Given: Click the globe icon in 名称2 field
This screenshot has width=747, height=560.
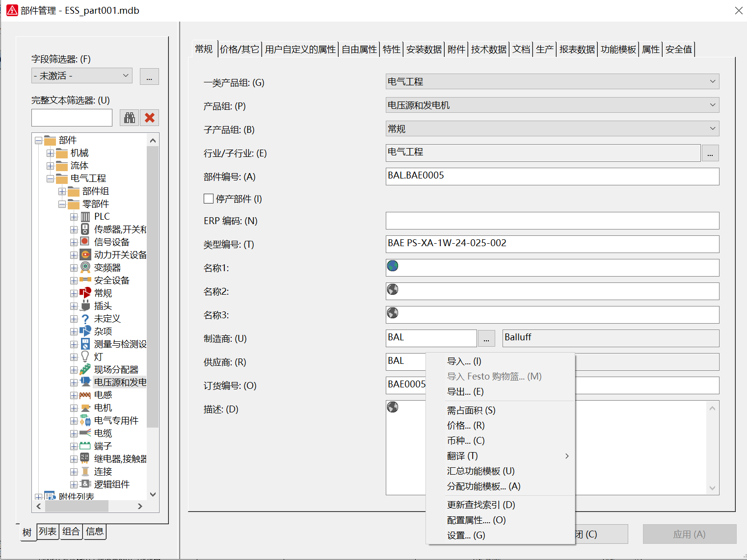Looking at the screenshot, I should click(393, 289).
